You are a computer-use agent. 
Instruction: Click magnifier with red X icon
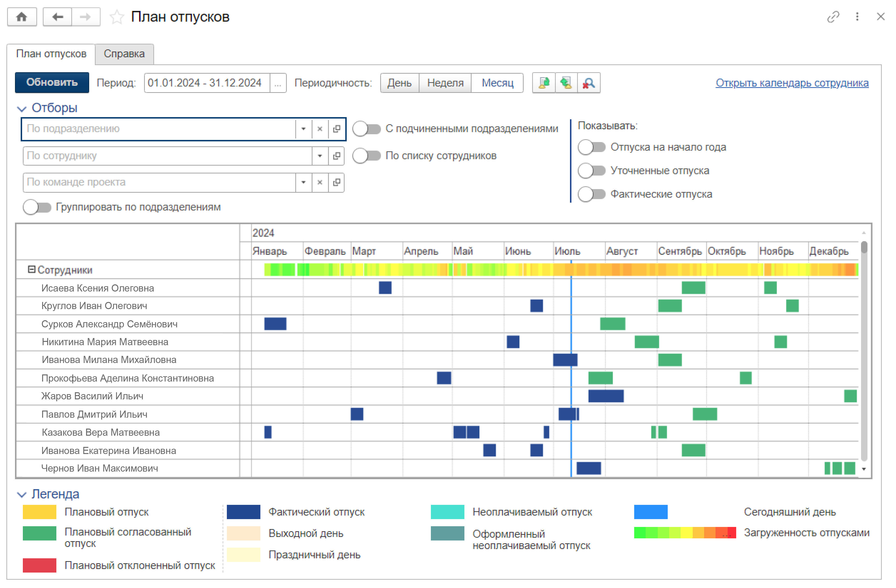(589, 83)
